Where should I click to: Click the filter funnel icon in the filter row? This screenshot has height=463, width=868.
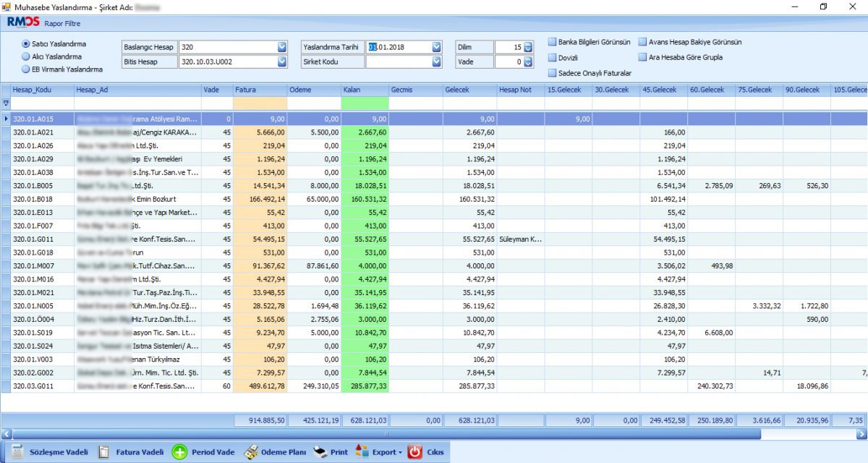7,103
